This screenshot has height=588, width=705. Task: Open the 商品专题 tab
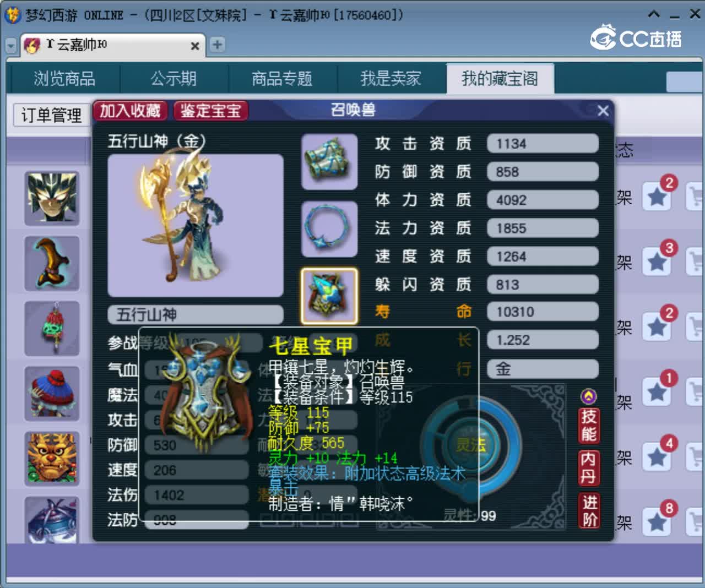[x=282, y=78]
